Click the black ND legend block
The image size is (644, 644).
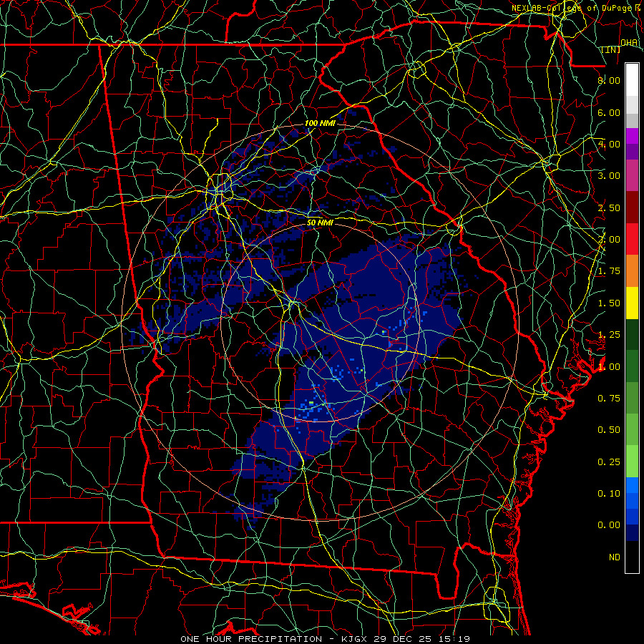pos(632,557)
